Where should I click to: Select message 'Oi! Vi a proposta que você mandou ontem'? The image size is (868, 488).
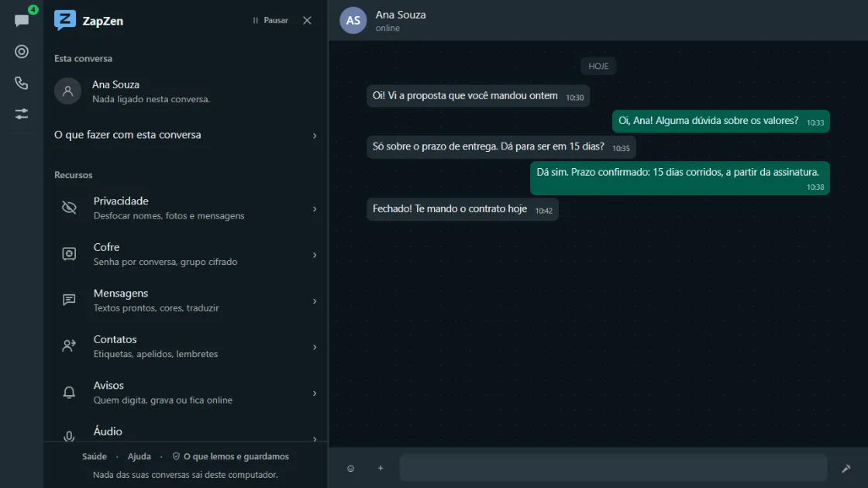tap(478, 96)
